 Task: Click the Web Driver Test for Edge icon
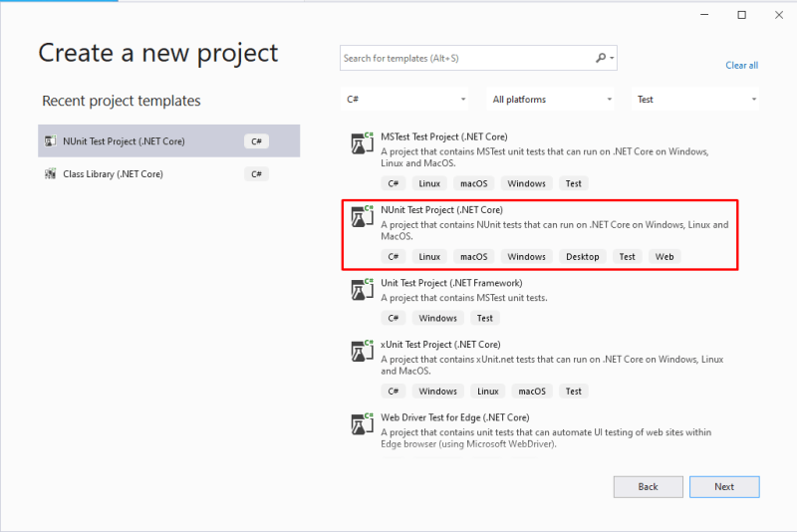pos(362,424)
